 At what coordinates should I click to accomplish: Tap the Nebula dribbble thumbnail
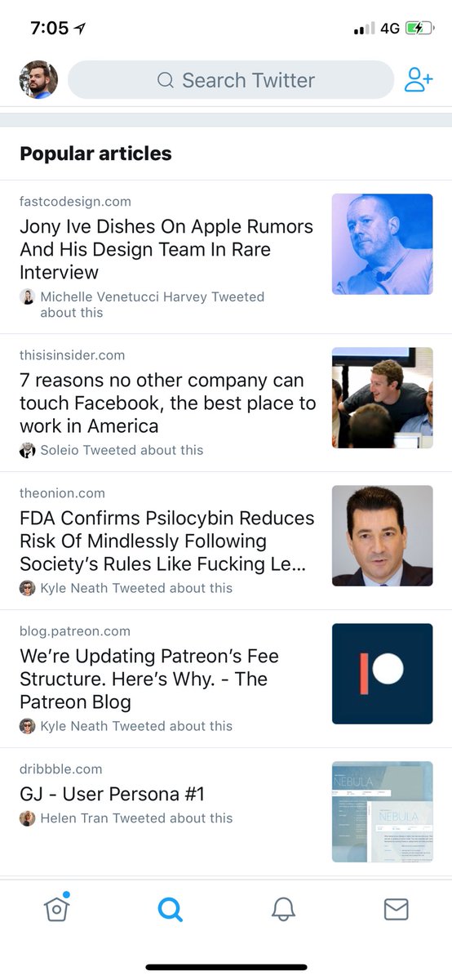click(x=383, y=812)
